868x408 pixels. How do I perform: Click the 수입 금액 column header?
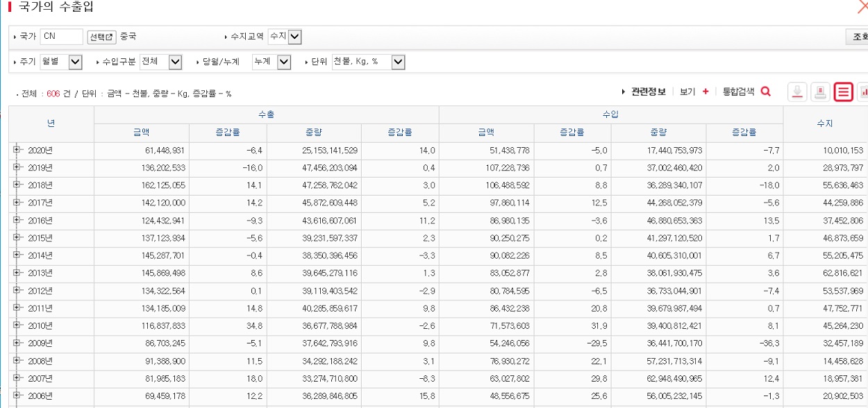pos(486,133)
